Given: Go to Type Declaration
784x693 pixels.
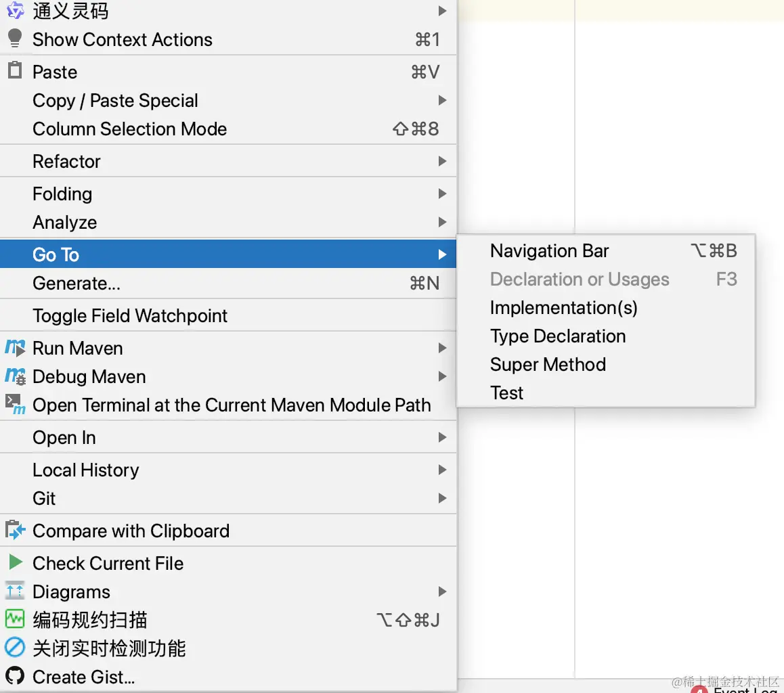Looking at the screenshot, I should (605, 336).
